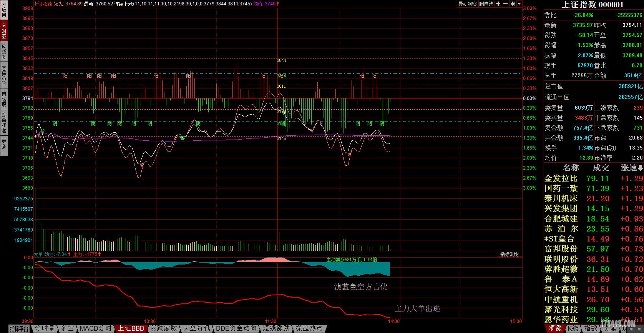The width and height of the screenshot is (644, 333).
Task: Select stock row 国药一致
Action: click(x=594, y=188)
